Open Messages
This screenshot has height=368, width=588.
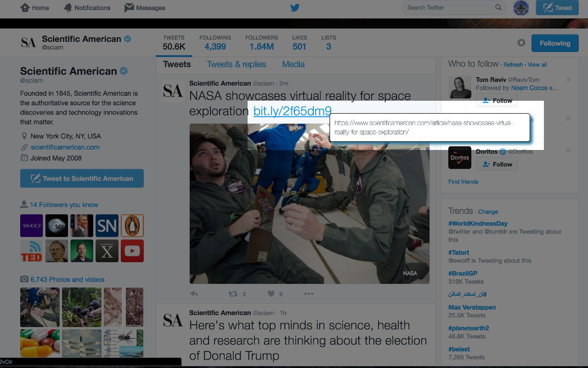[x=145, y=8]
